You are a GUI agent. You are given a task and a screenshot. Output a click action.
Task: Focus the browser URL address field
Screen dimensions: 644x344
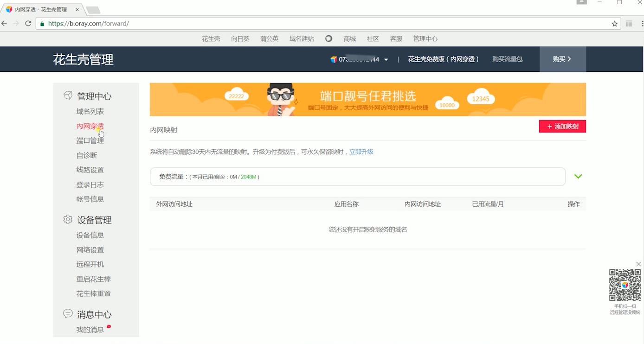[x=325, y=24]
